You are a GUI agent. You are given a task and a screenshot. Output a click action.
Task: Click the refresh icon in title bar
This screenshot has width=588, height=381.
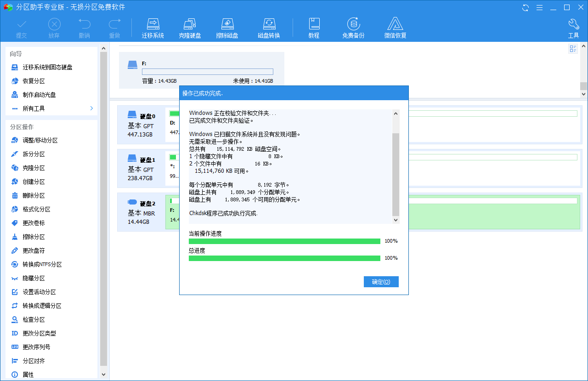tap(526, 7)
